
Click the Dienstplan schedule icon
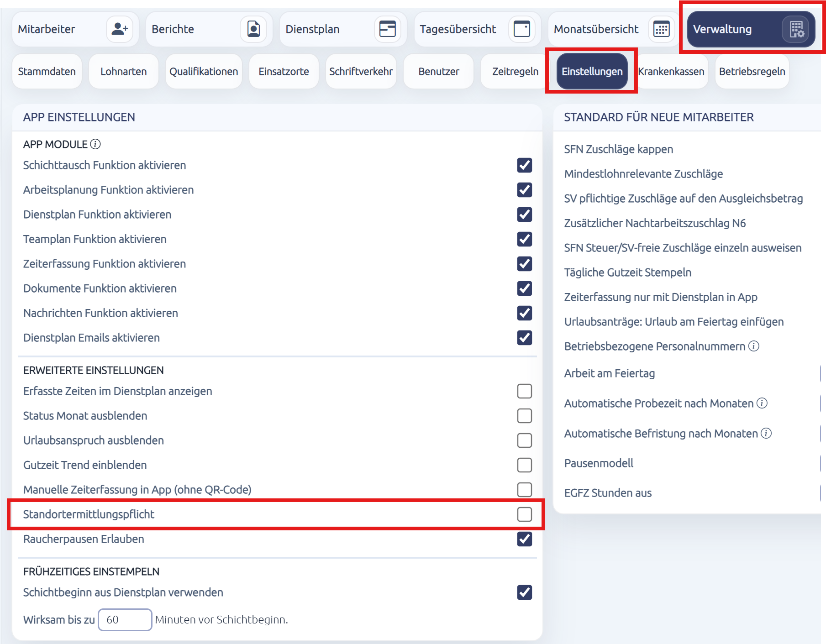click(388, 29)
